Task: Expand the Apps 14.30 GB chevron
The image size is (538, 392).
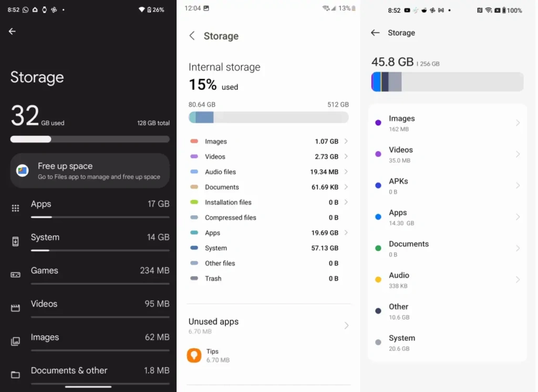Action: 518,217
